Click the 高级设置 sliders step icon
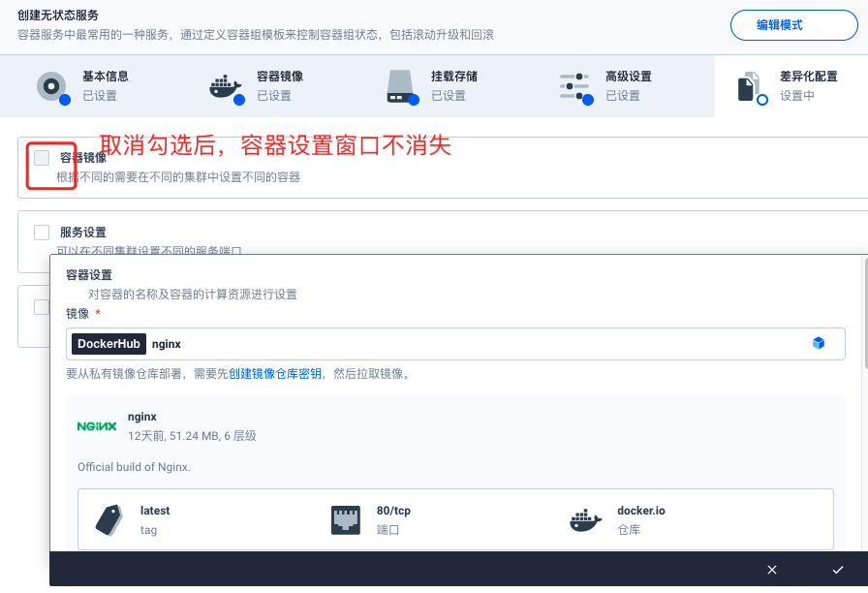The height and width of the screenshot is (593, 868). (574, 86)
